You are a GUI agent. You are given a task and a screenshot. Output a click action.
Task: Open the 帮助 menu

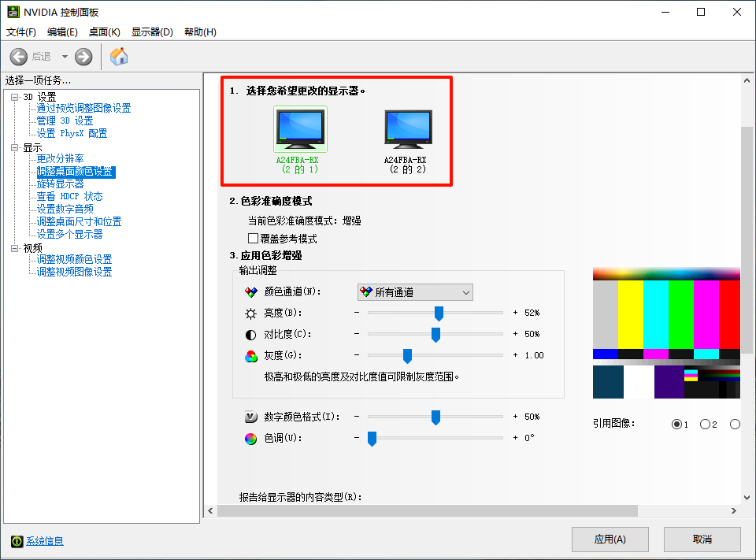tap(201, 32)
